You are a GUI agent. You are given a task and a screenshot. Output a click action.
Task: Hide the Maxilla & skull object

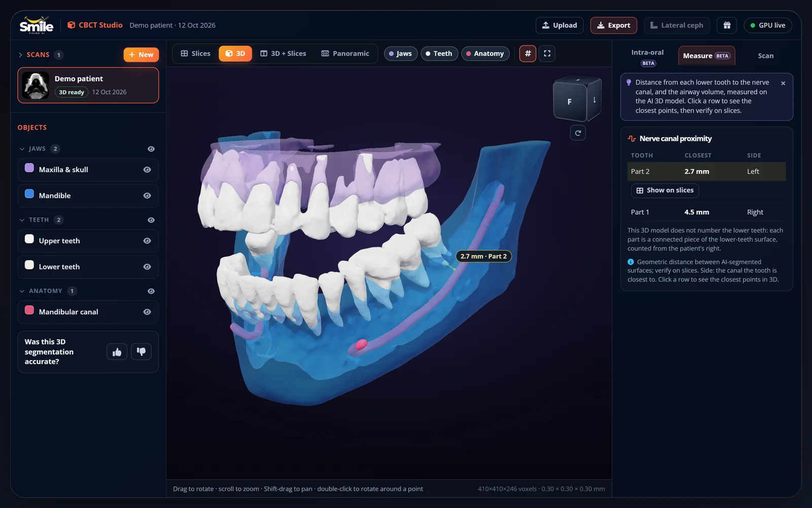[x=147, y=170]
